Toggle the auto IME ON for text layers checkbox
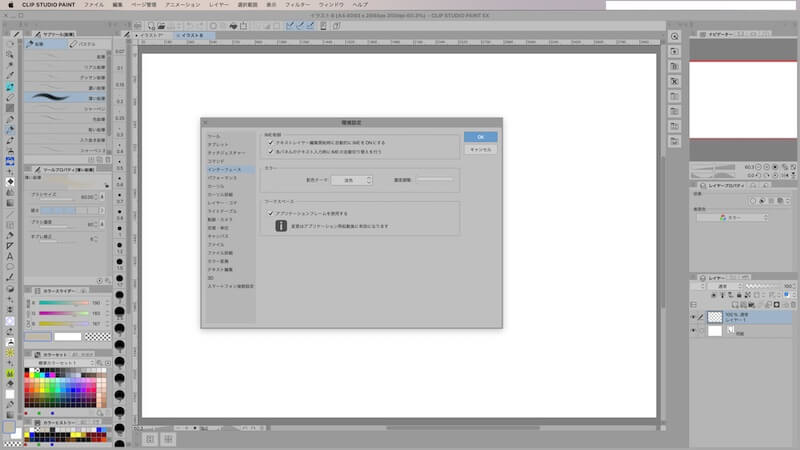Image resolution: width=800 pixels, height=450 pixels. click(270, 143)
